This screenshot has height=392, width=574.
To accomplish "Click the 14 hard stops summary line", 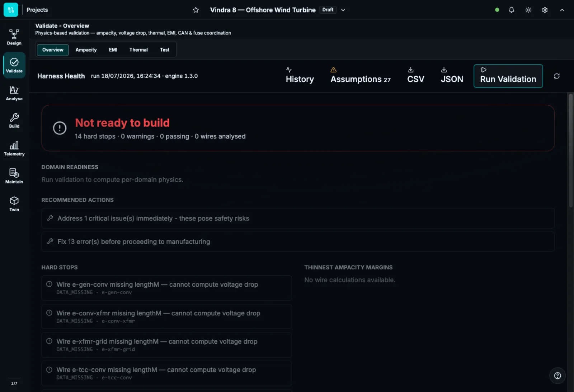I will pos(160,136).
